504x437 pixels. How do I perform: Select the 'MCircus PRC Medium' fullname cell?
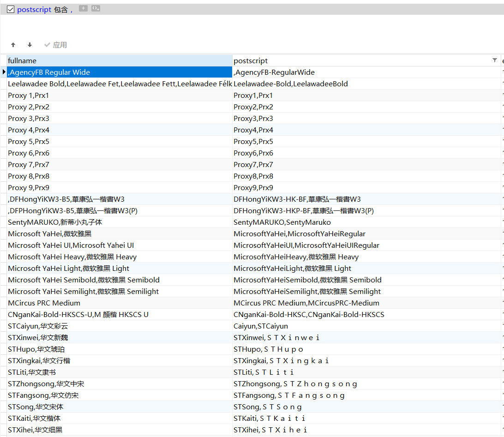coord(119,303)
